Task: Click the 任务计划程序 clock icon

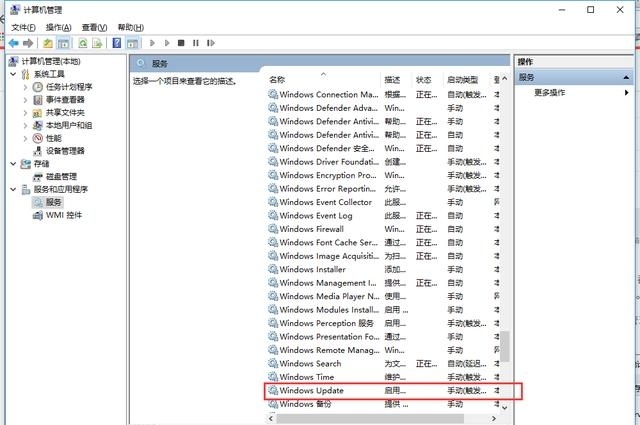Action: [x=38, y=87]
